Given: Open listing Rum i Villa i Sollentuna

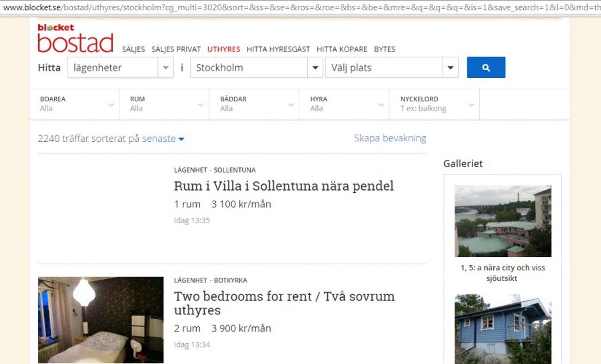Looking at the screenshot, I should [284, 186].
